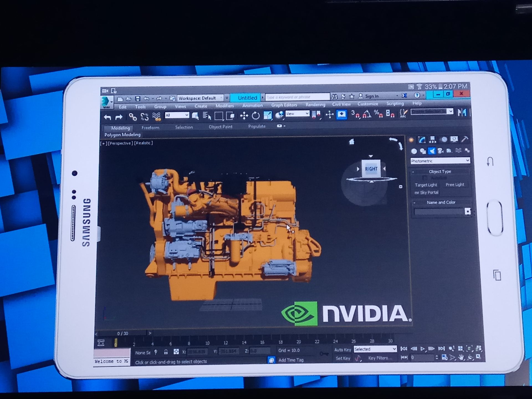Activate the Select Object arrow tool
Screen dimensions: 532x399
[x=195, y=116]
